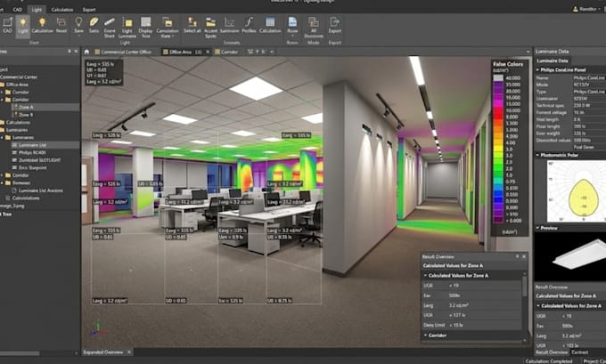606x364 pixels.
Task: Click the Select all ribbon icon
Action: click(x=192, y=26)
